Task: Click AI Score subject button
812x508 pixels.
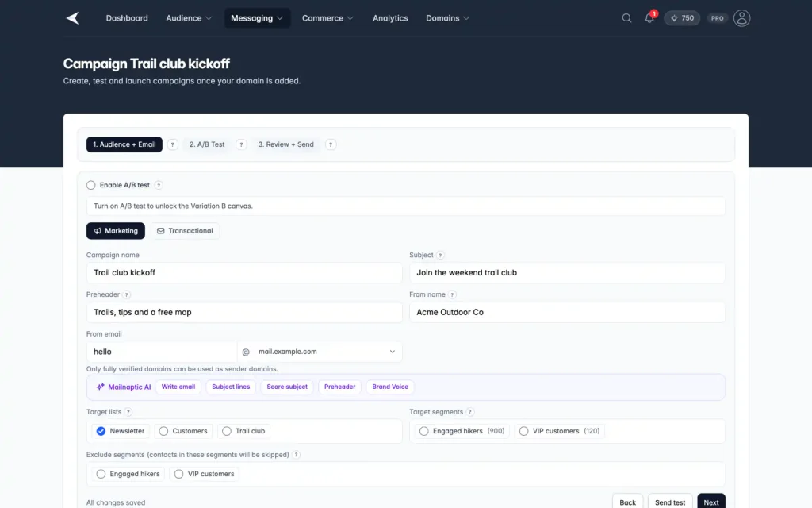Action: click(287, 387)
